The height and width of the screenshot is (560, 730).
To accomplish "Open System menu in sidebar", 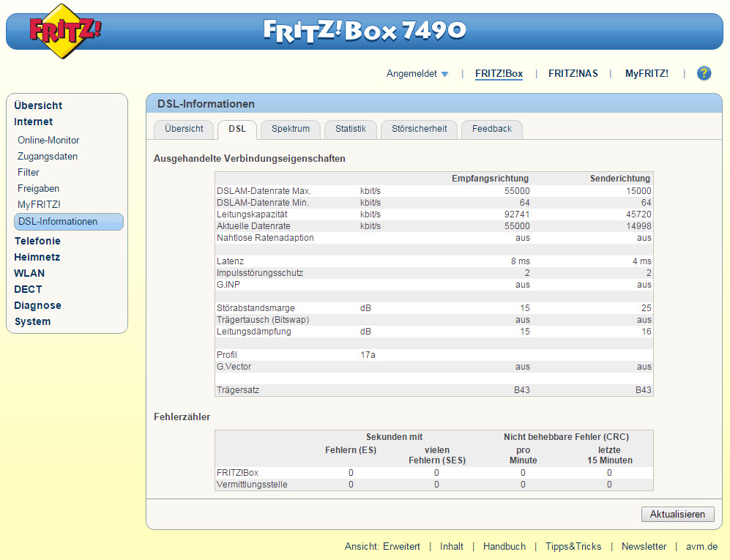I will click(33, 321).
